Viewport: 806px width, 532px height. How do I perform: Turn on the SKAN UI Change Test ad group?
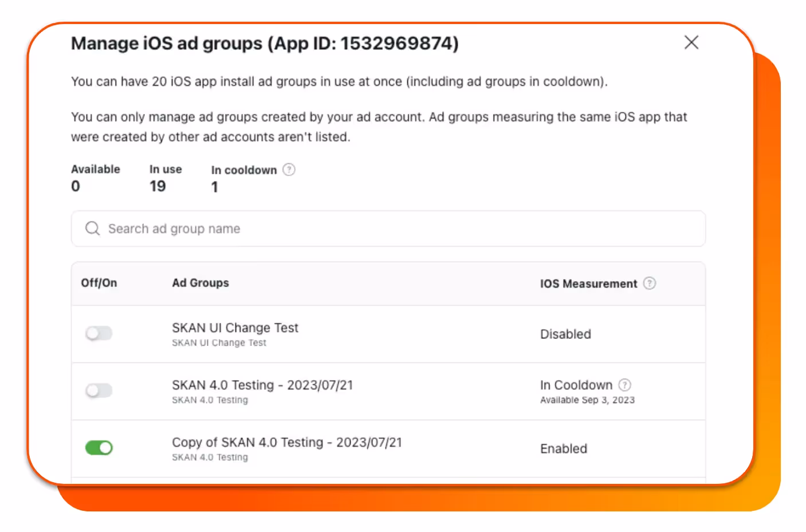point(99,333)
